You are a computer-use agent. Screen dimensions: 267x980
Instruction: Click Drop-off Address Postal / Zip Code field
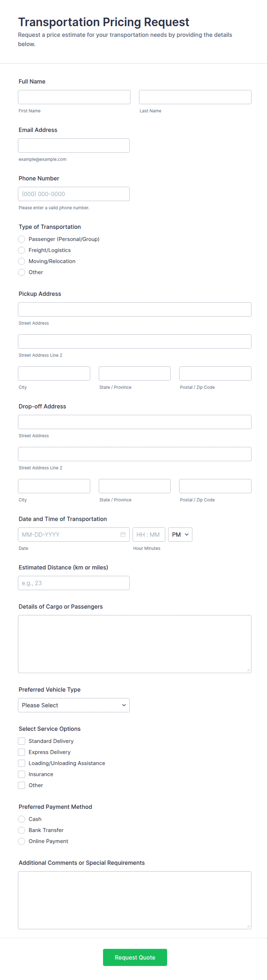pyautogui.click(x=215, y=486)
